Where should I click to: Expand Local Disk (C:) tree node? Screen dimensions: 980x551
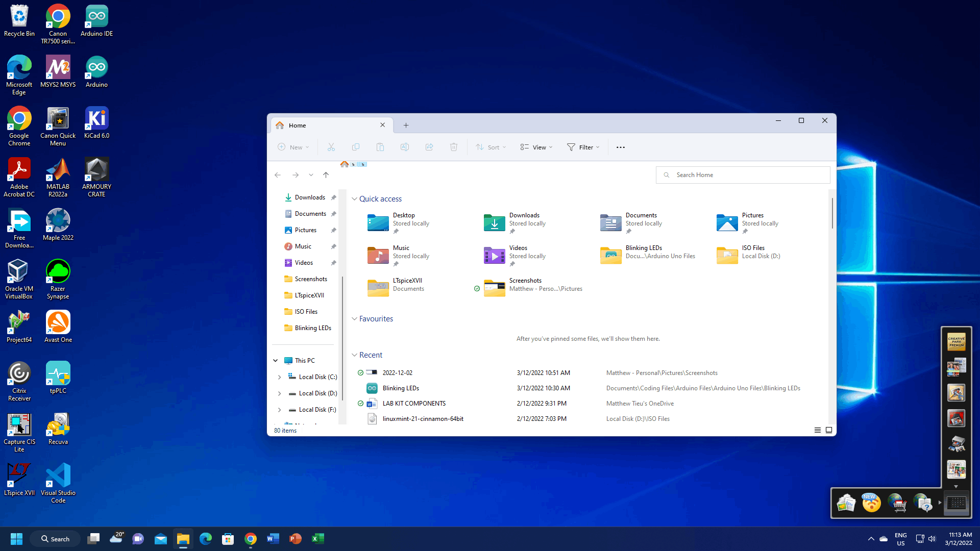(x=279, y=377)
